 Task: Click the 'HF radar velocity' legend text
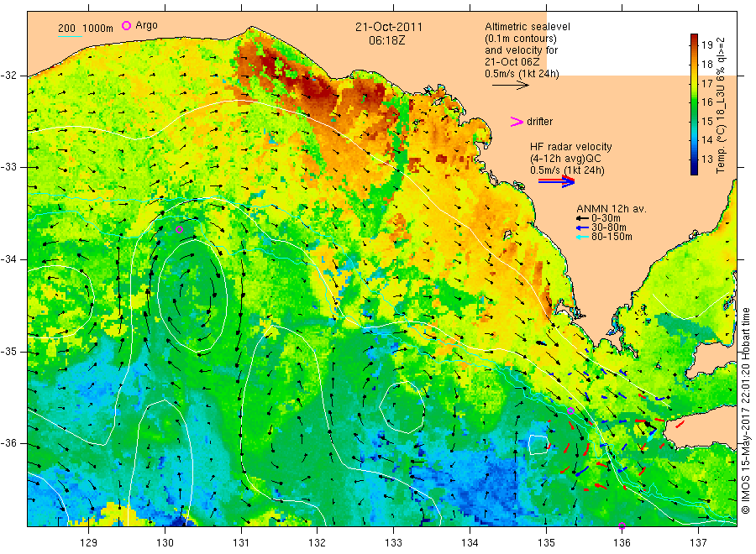point(571,146)
